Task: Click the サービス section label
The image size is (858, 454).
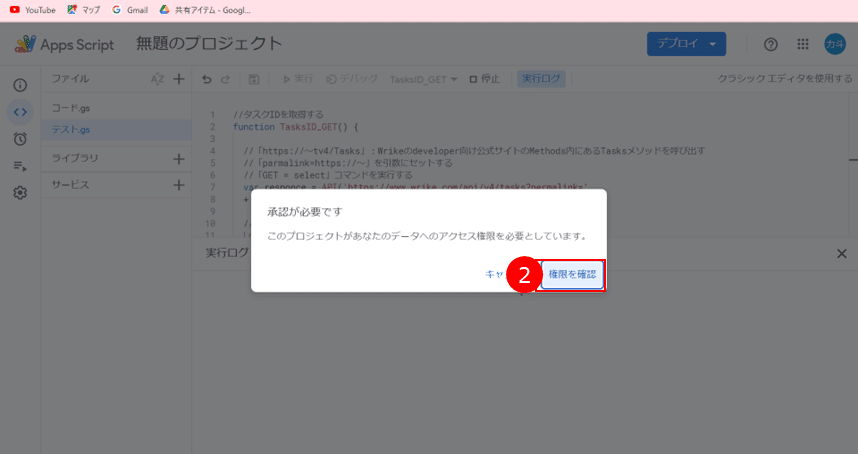Action: coord(70,185)
